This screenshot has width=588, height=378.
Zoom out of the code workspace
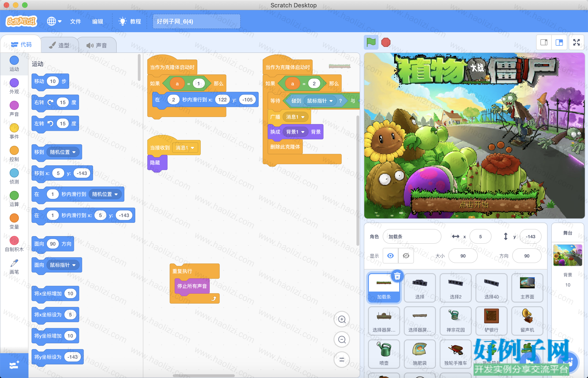(342, 339)
